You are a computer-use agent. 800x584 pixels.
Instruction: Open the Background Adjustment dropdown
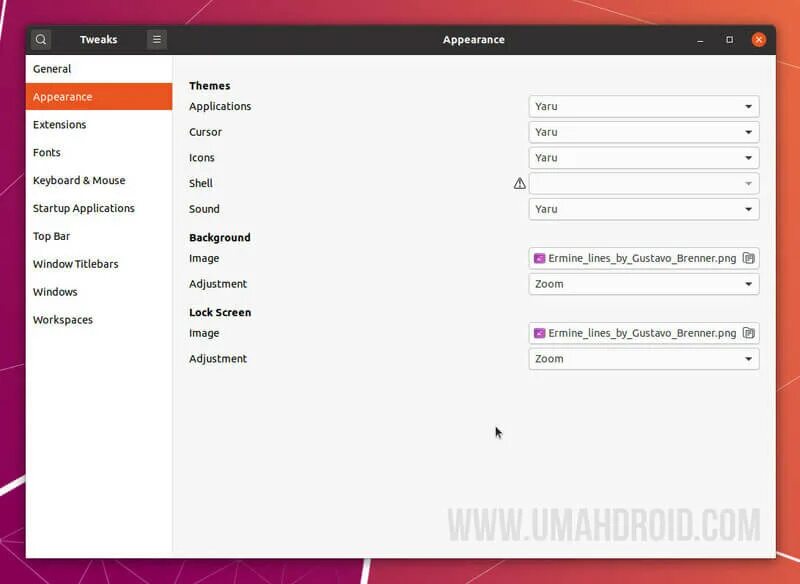tap(644, 284)
